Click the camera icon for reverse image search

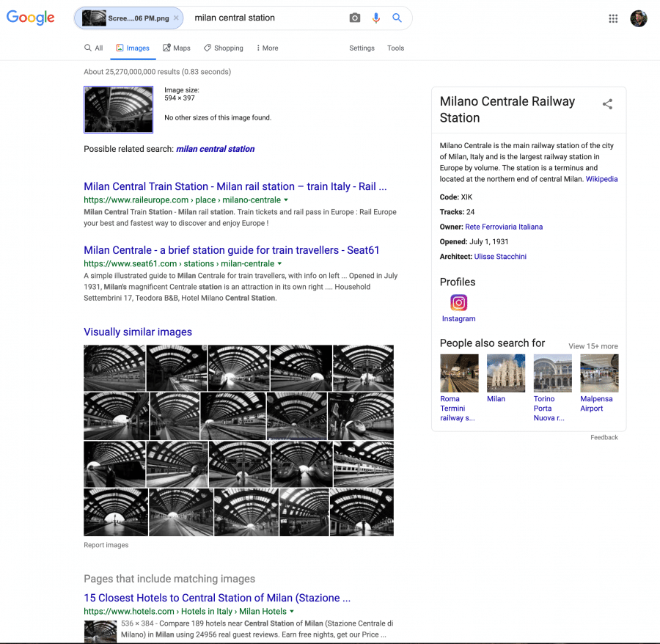coord(354,18)
